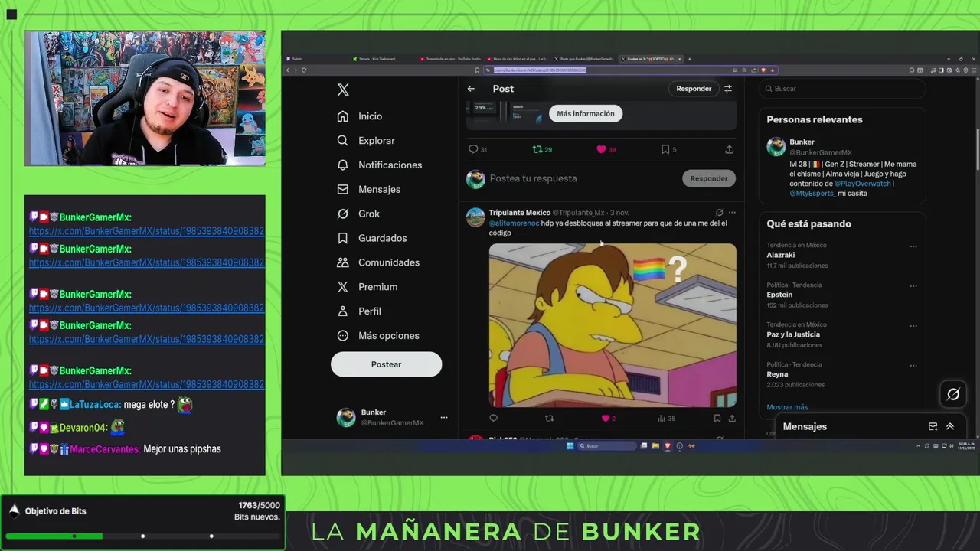This screenshot has height=551, width=980.
Task: Click browser reload button
Action: coord(304,70)
